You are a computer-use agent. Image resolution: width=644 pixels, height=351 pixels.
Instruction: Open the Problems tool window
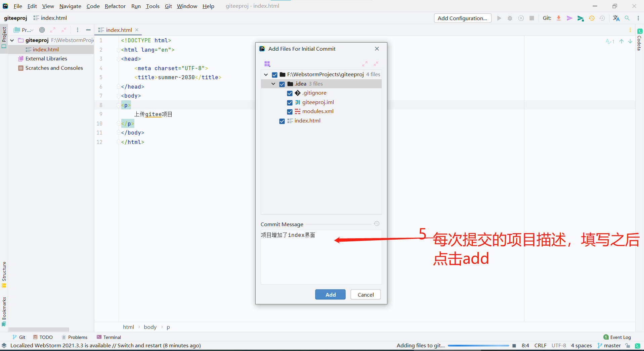[x=75, y=337]
